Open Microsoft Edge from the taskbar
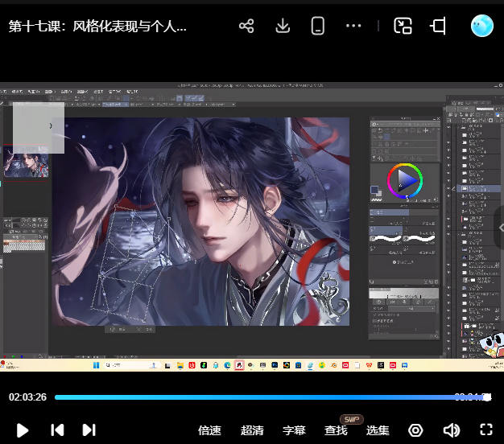The height and width of the screenshot is (444, 504). coord(228,365)
